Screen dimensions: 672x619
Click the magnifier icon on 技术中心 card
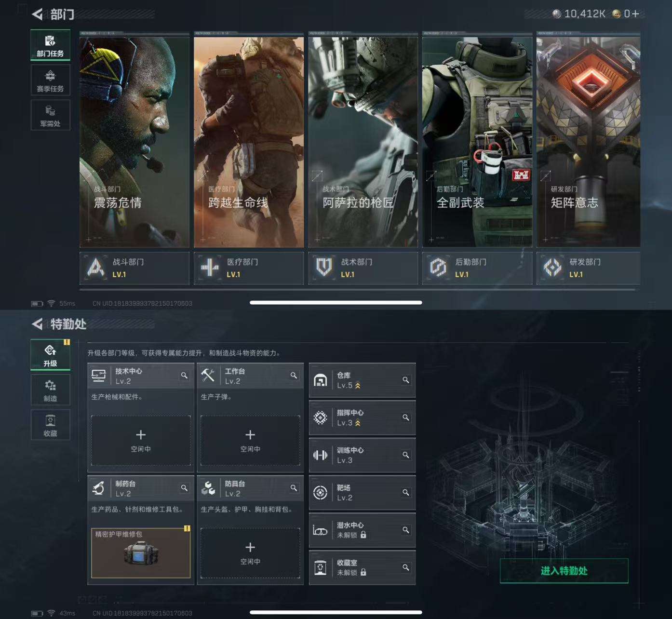point(184,376)
